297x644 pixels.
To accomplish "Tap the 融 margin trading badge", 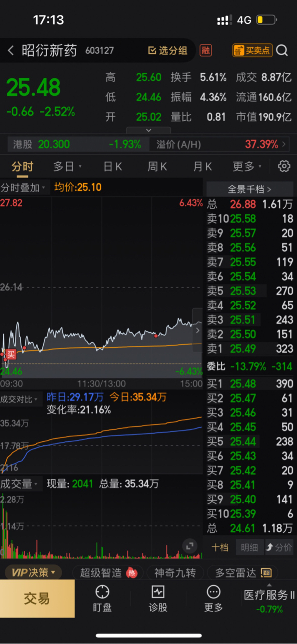I will coord(206,50).
